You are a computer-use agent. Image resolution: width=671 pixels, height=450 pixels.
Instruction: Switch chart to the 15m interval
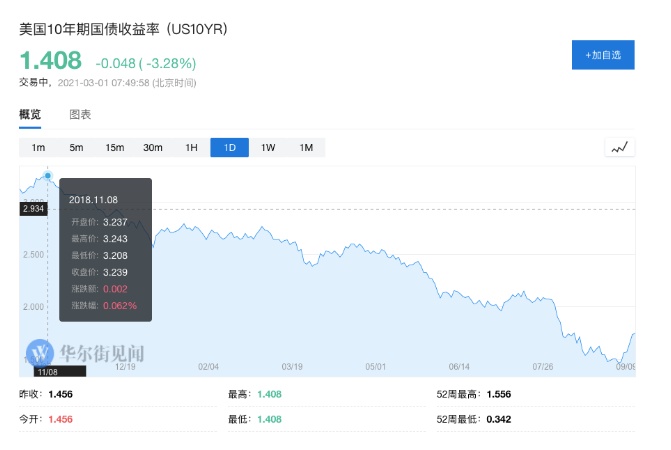click(115, 148)
